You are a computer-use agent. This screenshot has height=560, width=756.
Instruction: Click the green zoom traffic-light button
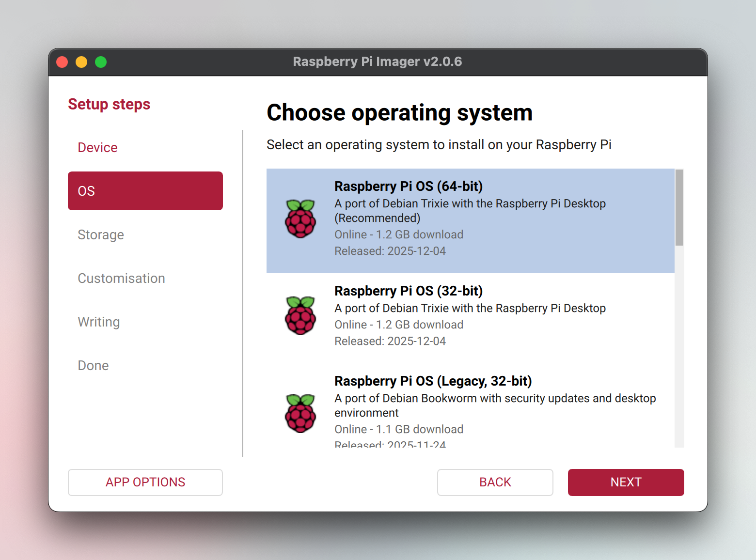(100, 62)
